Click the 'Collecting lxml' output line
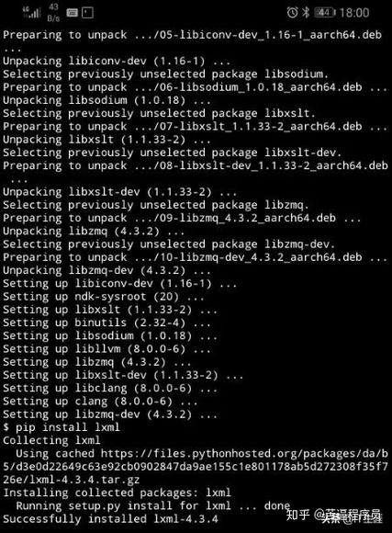This screenshot has height=533, width=392. pos(51,440)
